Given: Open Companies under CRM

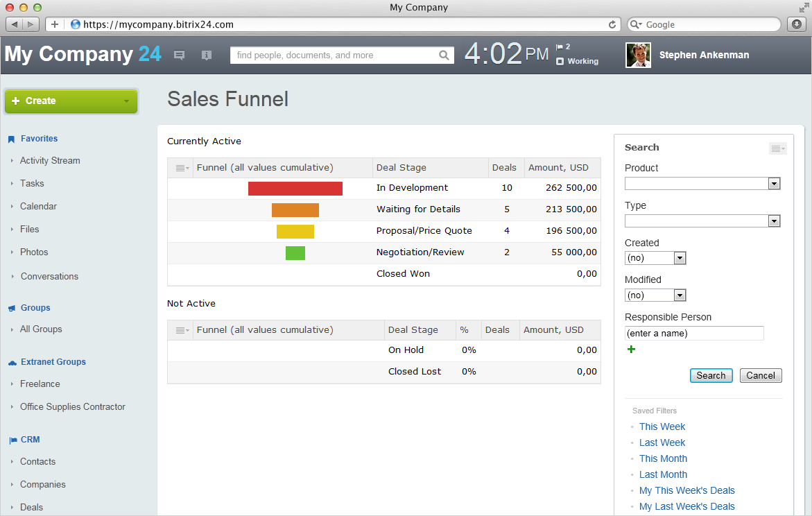Looking at the screenshot, I should pyautogui.click(x=43, y=484).
